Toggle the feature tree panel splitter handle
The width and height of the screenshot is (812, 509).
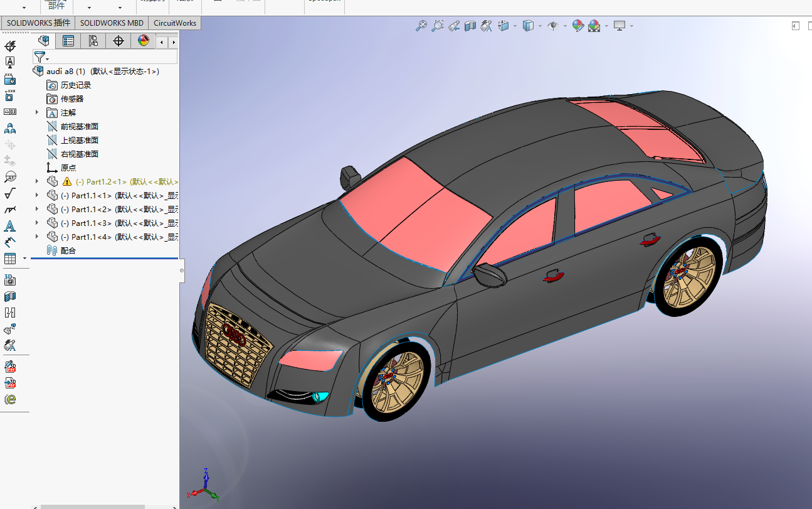coord(182,271)
